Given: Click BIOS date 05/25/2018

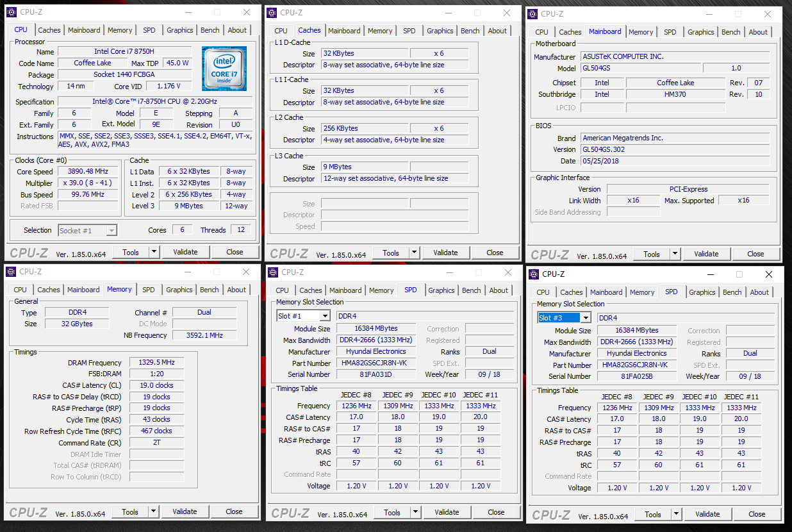Looking at the screenshot, I should (x=675, y=161).
